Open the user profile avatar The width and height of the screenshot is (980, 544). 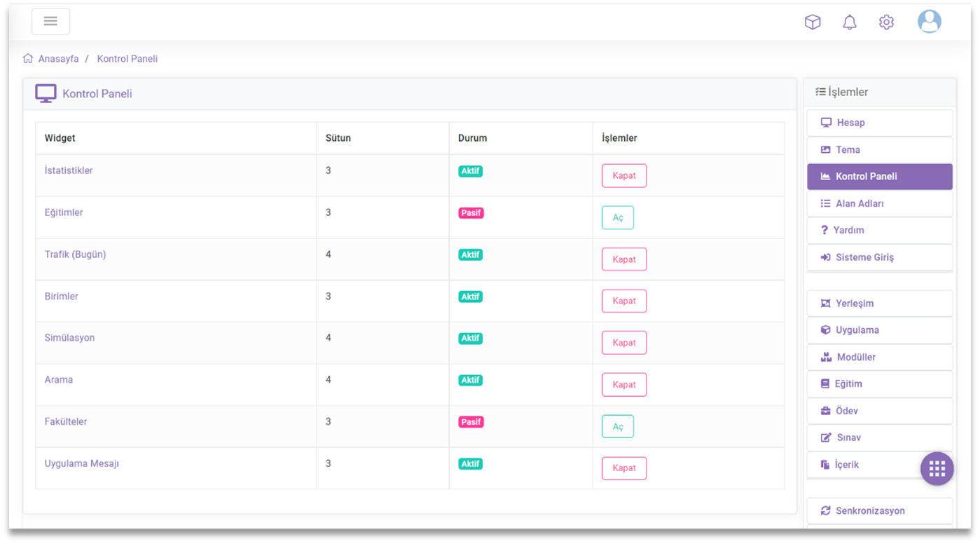[929, 22]
